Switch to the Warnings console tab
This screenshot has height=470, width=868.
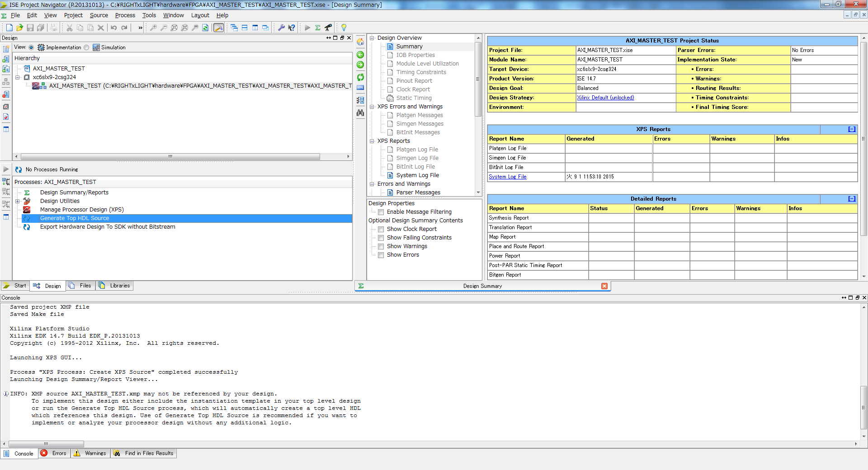click(x=90, y=453)
